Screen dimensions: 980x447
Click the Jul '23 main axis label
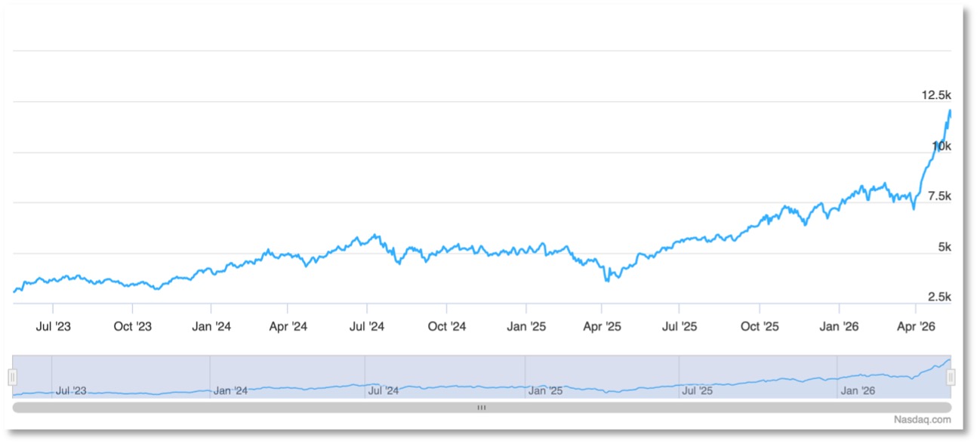[54, 326]
